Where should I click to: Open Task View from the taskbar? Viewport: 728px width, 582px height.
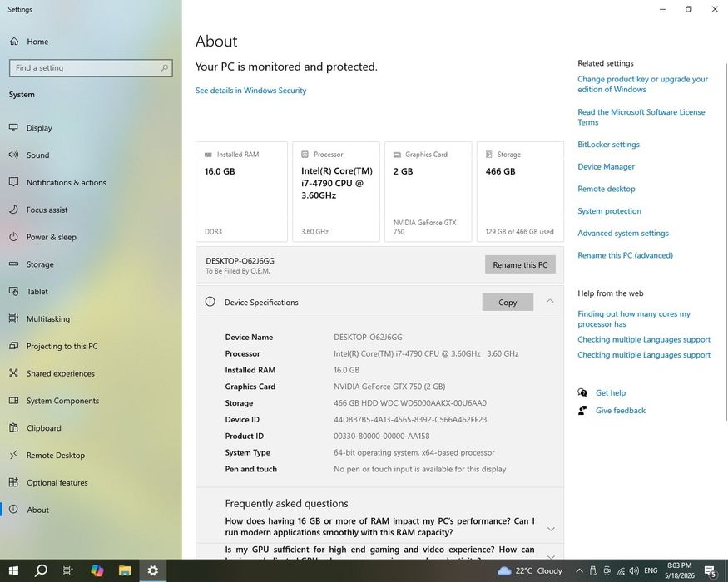[68, 570]
